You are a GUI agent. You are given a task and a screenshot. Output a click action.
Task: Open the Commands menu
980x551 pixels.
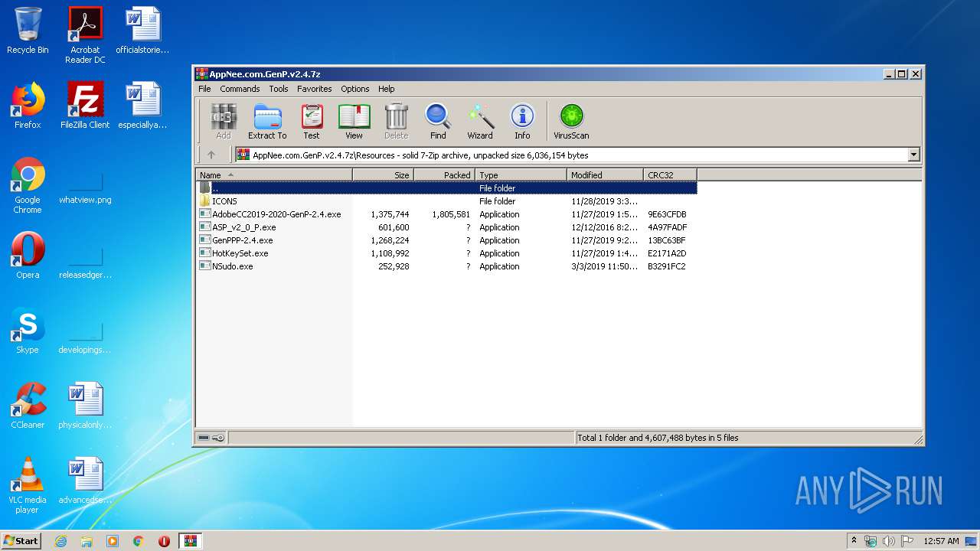[x=240, y=89]
